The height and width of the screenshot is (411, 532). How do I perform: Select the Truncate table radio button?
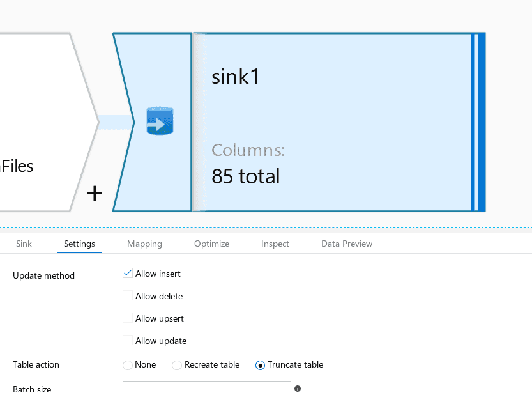260,365
